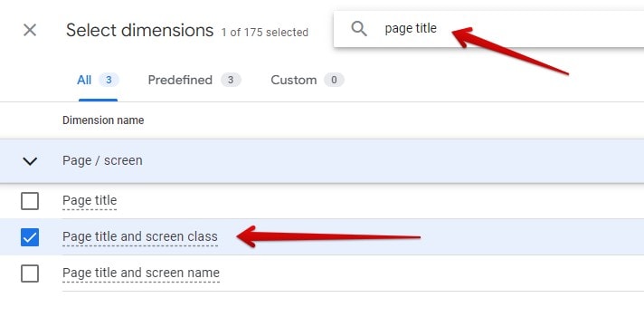644x336 pixels.
Task: Click the Dimension name column header
Action: [103, 120]
